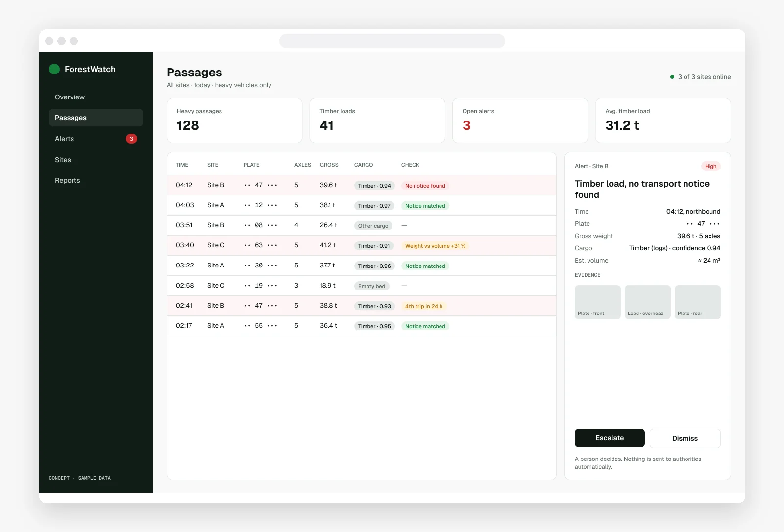The height and width of the screenshot is (532, 784).
Task: Open the Plate front evidence thumbnail
Action: [598, 302]
